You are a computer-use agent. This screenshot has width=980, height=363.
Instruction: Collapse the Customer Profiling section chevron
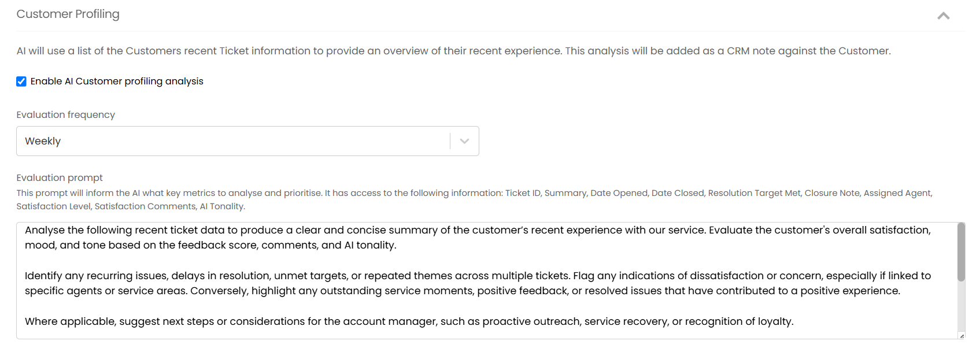[943, 16]
